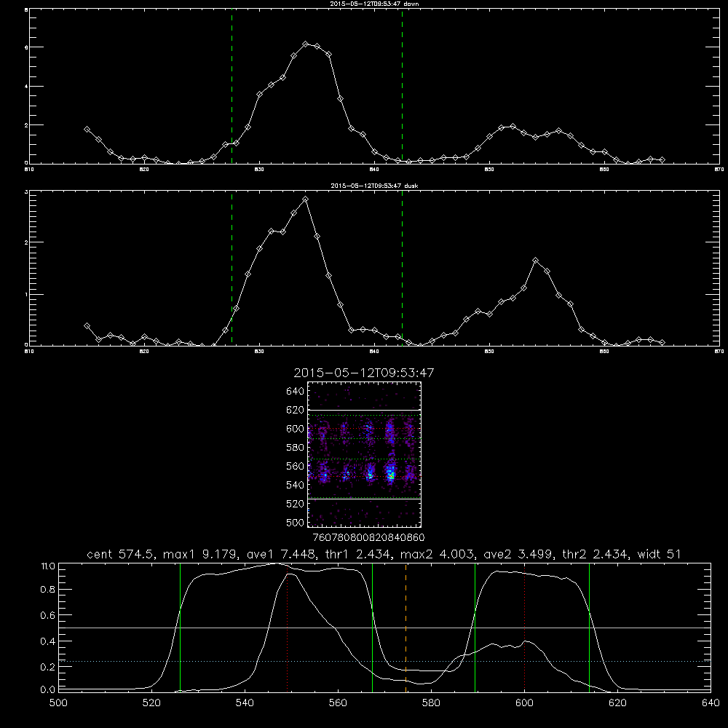Click the right green dashed line in dawn plot
Screen dimensions: 728x728
[x=402, y=87]
